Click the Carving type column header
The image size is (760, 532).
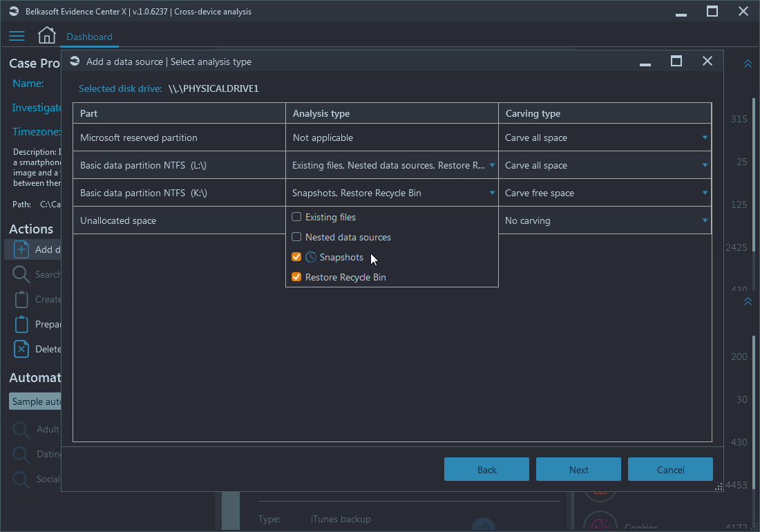click(605, 113)
